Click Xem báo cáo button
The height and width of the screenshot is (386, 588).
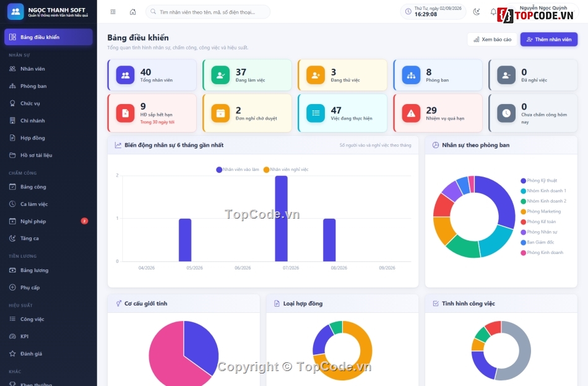tap(492, 40)
